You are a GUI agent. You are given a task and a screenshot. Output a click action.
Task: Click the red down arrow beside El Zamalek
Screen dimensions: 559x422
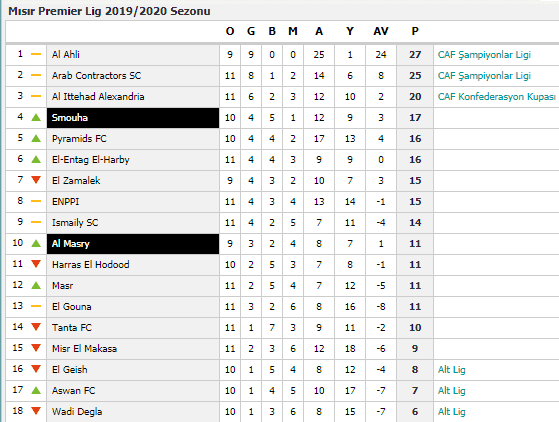[x=36, y=180]
